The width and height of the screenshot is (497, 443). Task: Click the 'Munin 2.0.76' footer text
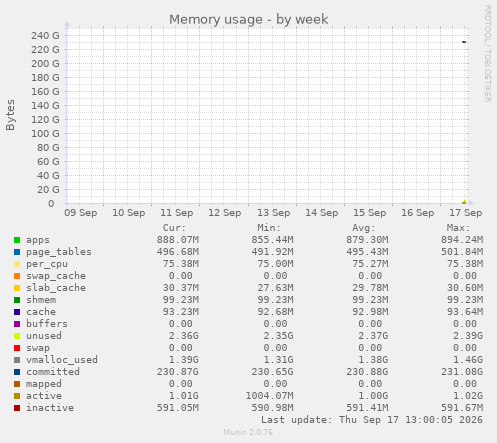tap(248, 432)
